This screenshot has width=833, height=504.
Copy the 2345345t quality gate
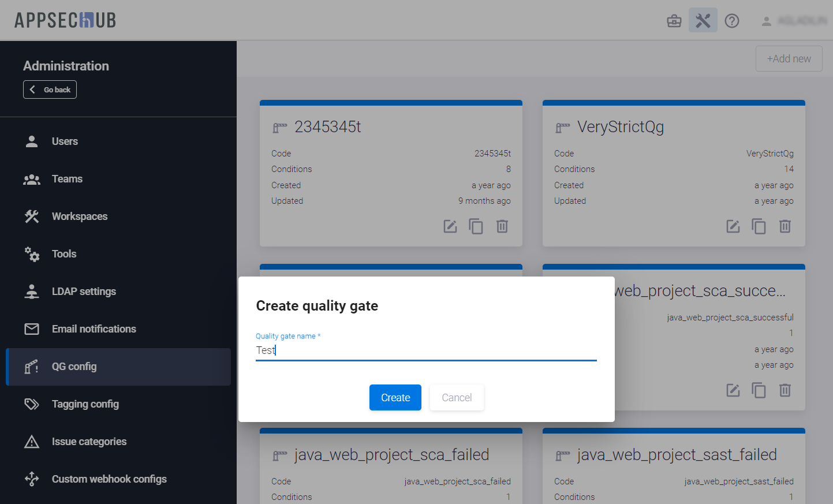coord(476,226)
